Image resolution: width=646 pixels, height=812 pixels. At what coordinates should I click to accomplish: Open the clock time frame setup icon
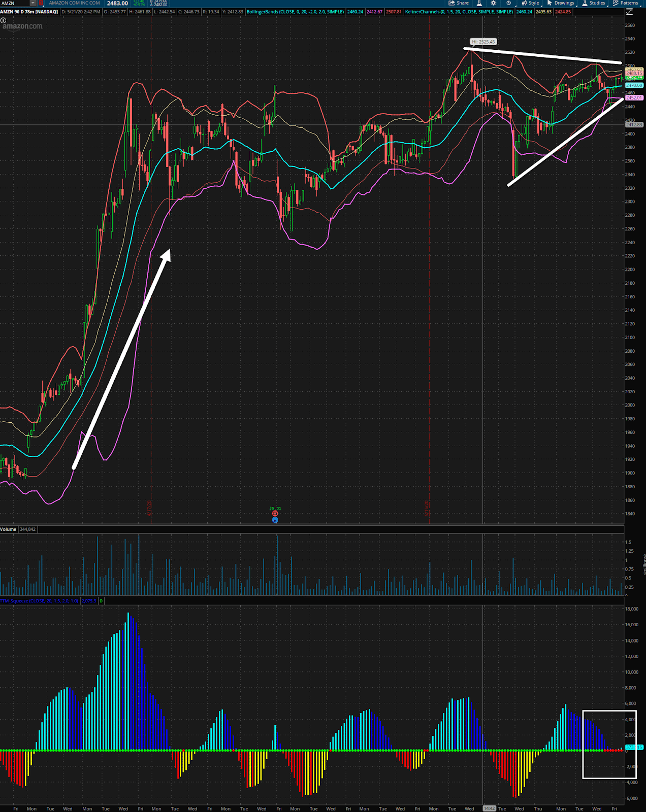click(x=508, y=3)
